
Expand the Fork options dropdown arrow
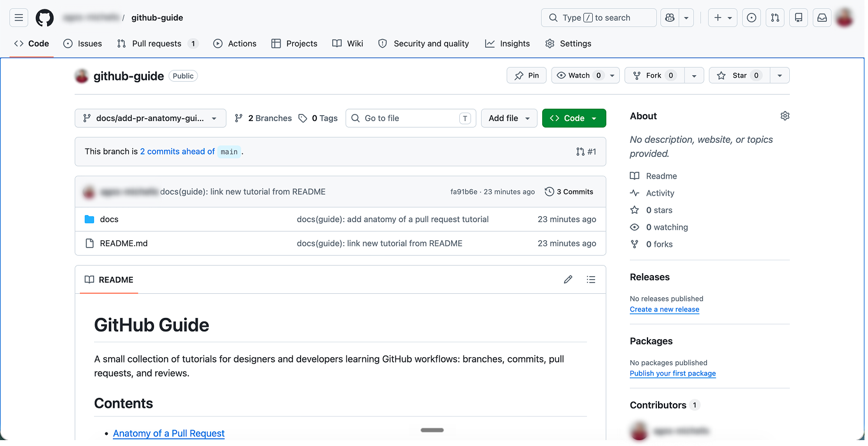tap(695, 75)
